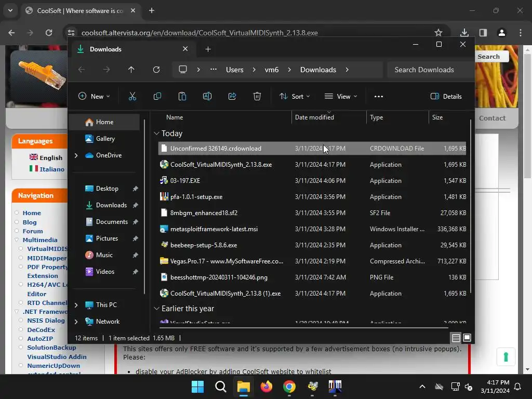Open the View dropdown menu
532x399 pixels.
pyautogui.click(x=341, y=96)
